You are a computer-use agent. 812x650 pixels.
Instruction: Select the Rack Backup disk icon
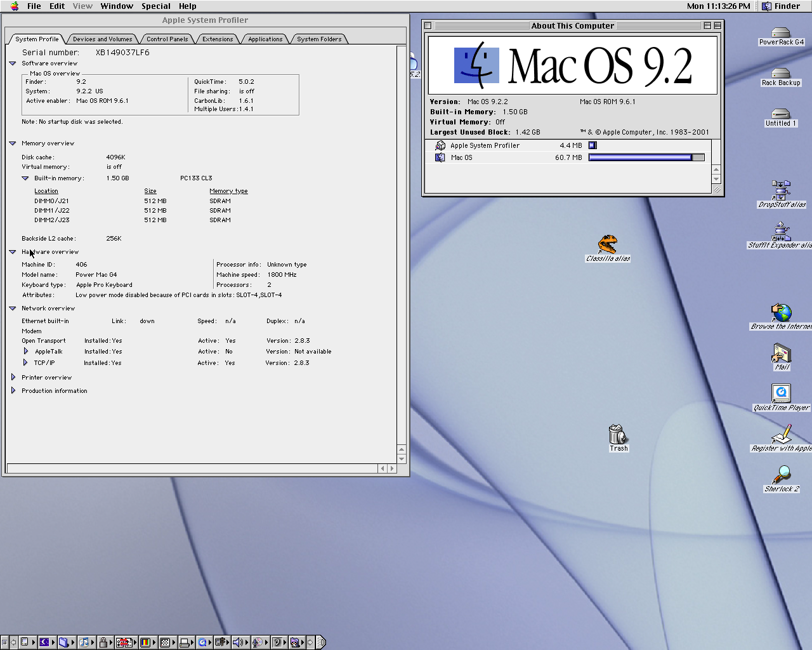click(x=781, y=74)
